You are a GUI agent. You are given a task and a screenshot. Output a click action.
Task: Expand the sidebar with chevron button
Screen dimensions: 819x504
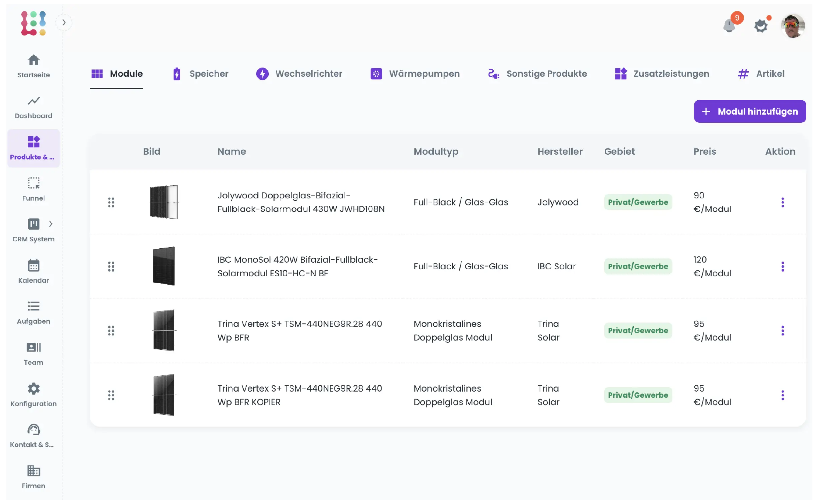64,23
